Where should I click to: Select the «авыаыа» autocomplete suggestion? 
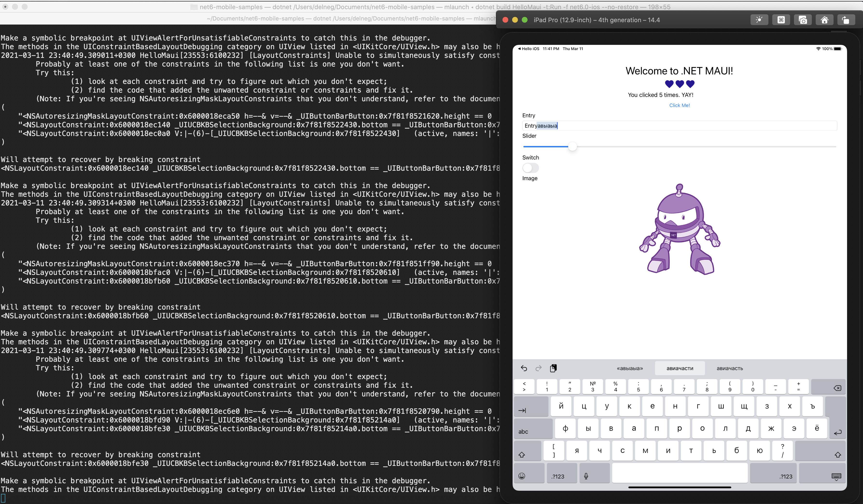pyautogui.click(x=630, y=368)
